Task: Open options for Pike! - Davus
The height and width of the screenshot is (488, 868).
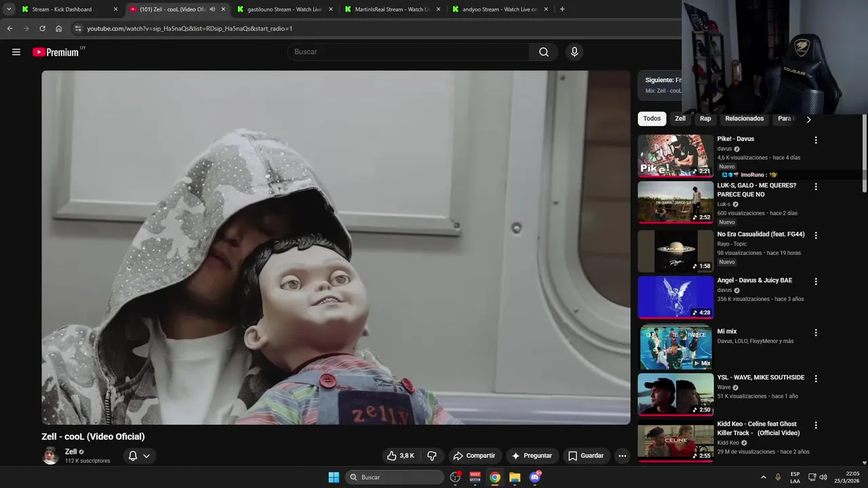Action: pos(816,140)
